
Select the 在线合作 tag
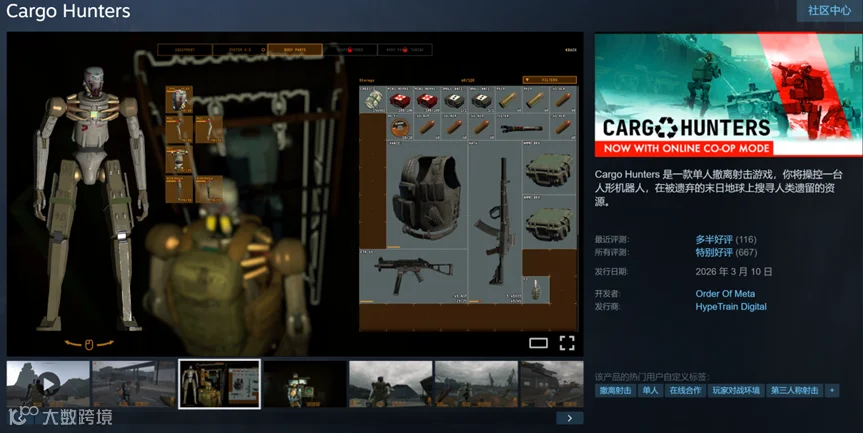tap(685, 391)
